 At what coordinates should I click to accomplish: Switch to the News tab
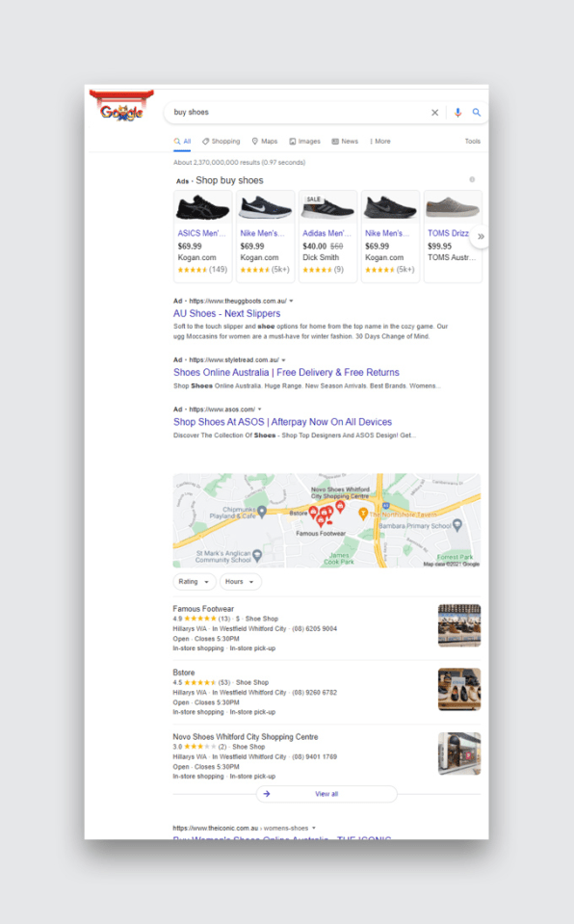coord(345,142)
